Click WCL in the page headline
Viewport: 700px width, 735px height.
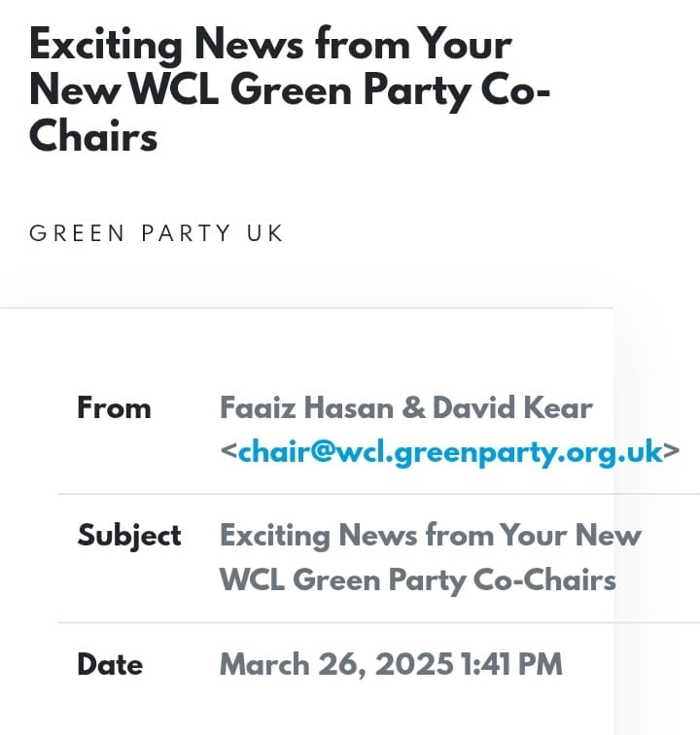point(174,90)
